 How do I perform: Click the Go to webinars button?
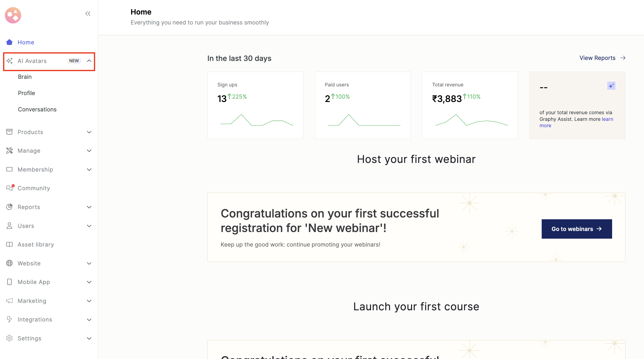pos(577,229)
